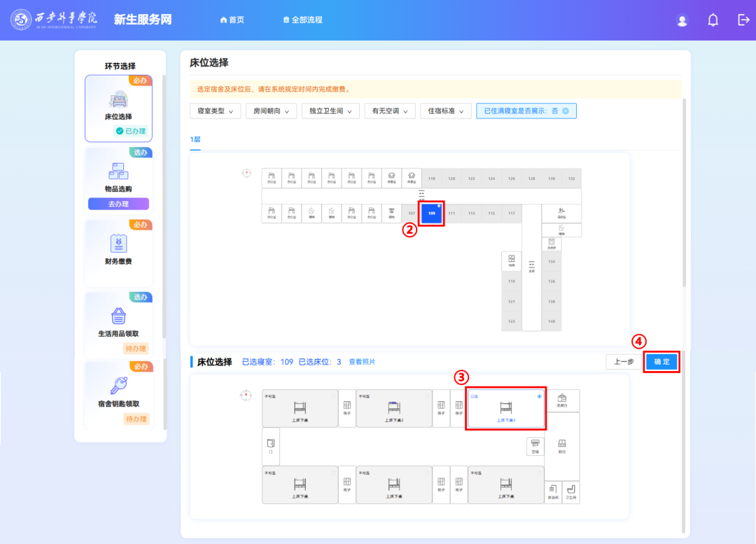Click the compass icon on the floor plan

click(x=246, y=173)
